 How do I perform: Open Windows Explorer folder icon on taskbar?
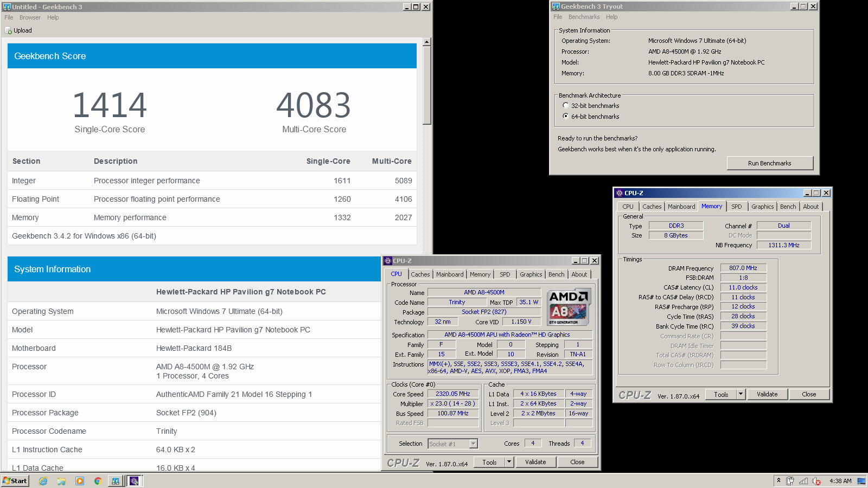pyautogui.click(x=61, y=481)
